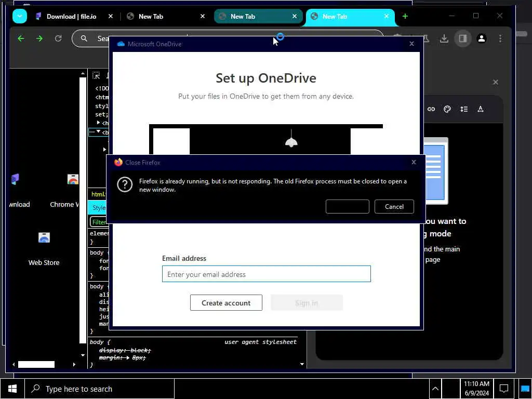
Task: Click the page vertical scrollbar down arrow
Action: [x=83, y=355]
